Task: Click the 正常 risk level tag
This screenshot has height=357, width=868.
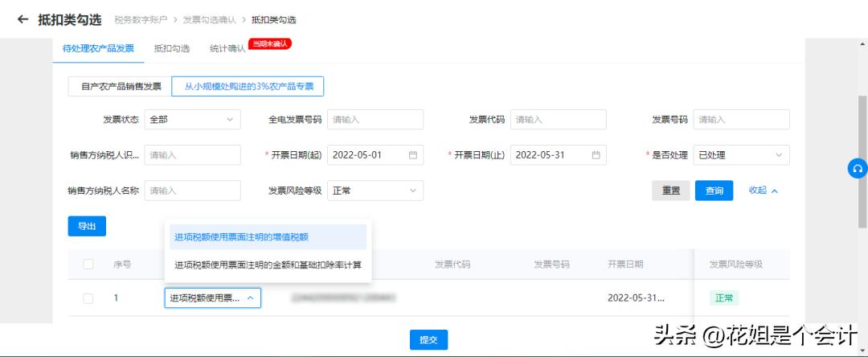Action: coord(724,297)
